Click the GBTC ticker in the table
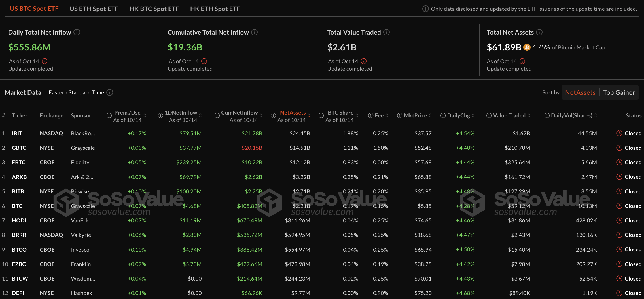Screen dimensions: 644x299 [x=19, y=148]
